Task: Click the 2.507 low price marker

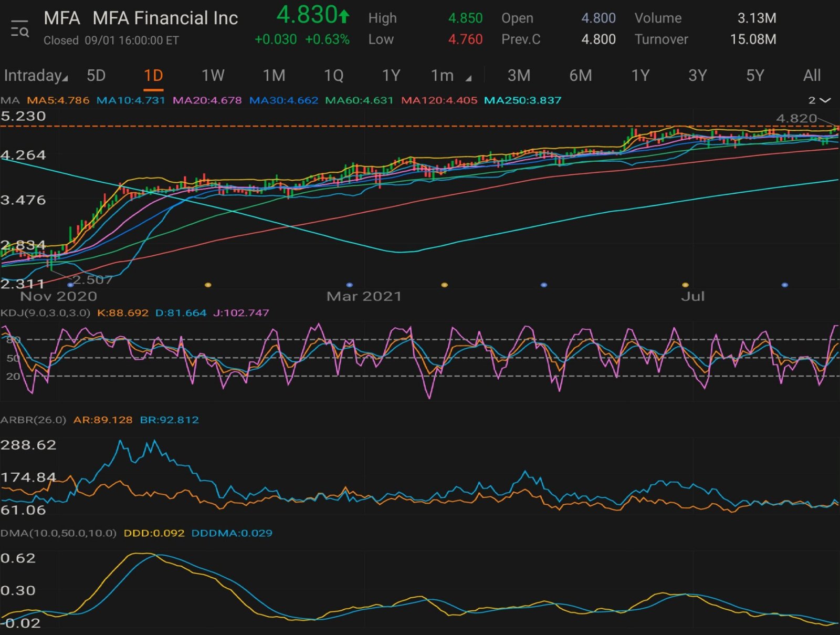Action: coord(92,279)
